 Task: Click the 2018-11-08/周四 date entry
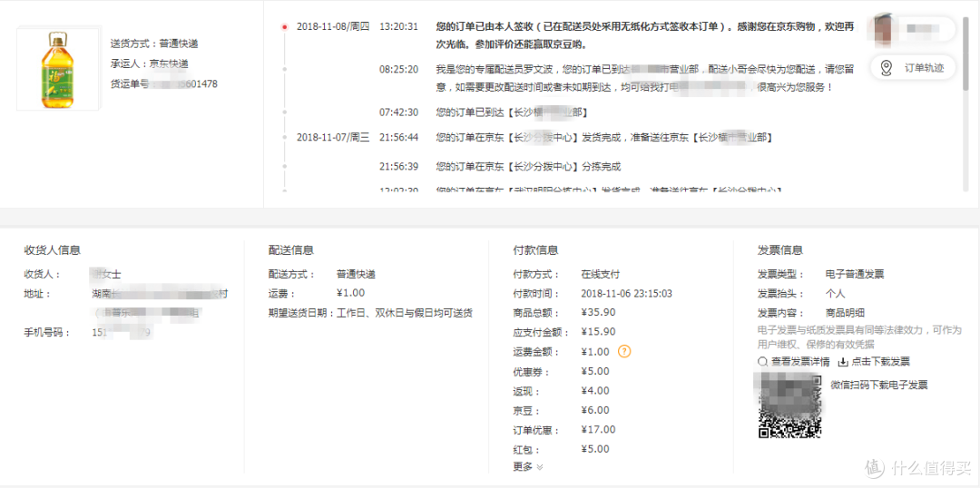coord(333,27)
